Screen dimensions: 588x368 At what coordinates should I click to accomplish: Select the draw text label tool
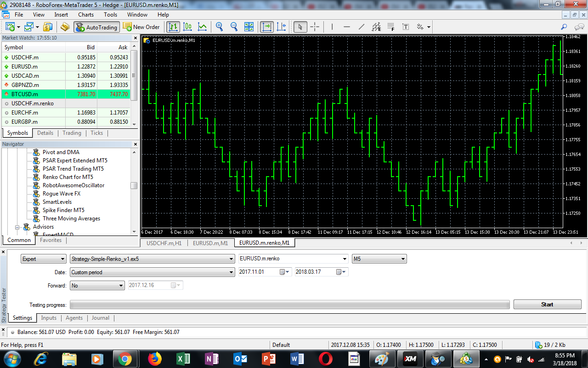(x=406, y=27)
